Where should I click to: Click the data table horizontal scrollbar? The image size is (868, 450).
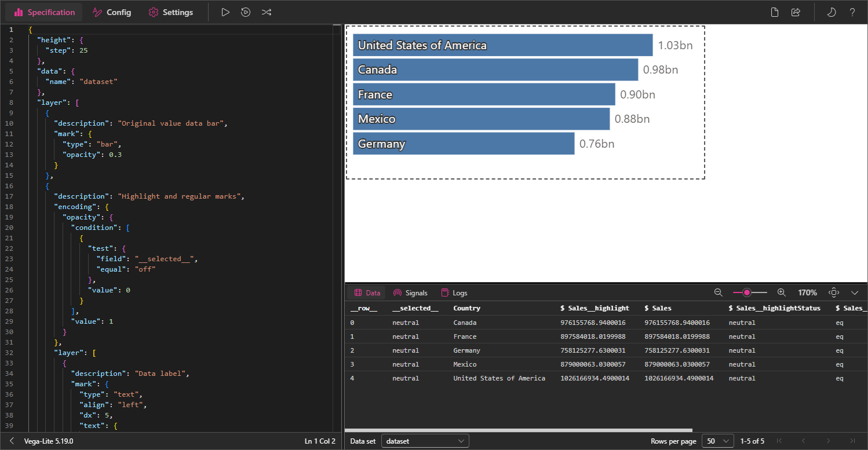519,430
